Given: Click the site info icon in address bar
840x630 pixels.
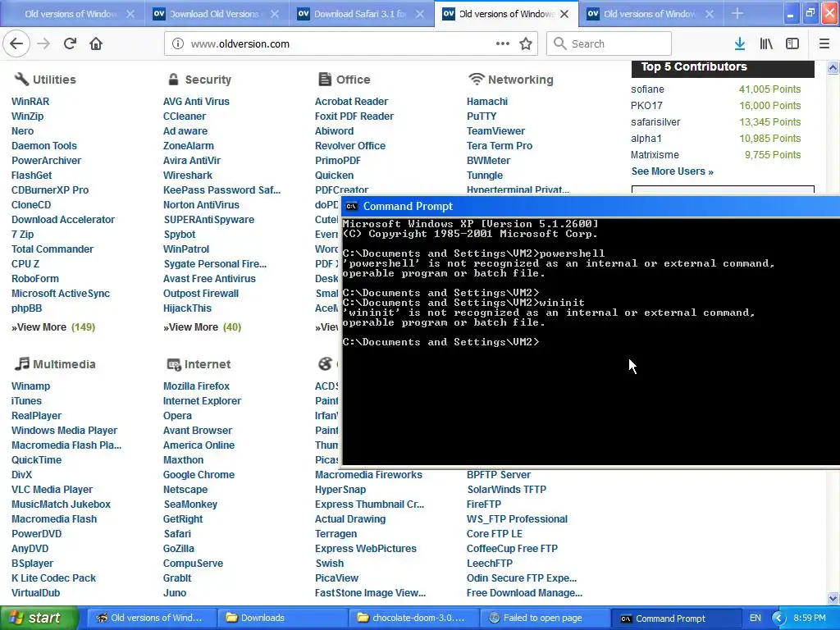Looking at the screenshot, I should [x=178, y=43].
